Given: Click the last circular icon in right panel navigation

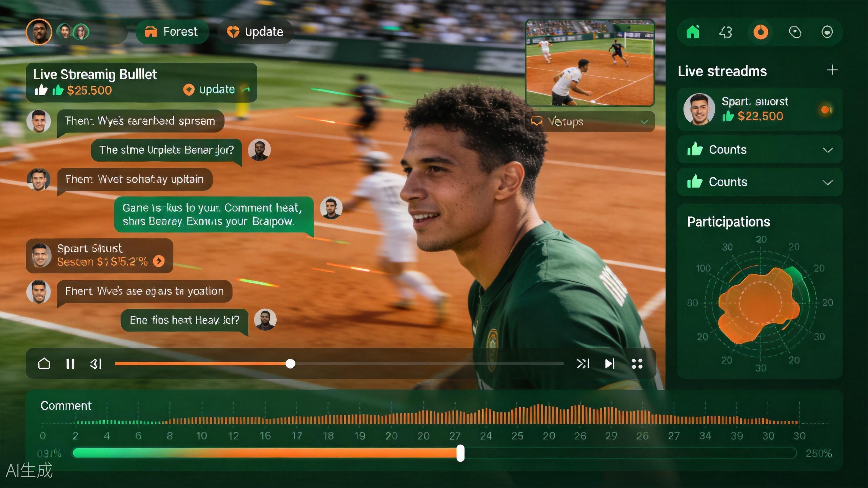Looking at the screenshot, I should [827, 32].
